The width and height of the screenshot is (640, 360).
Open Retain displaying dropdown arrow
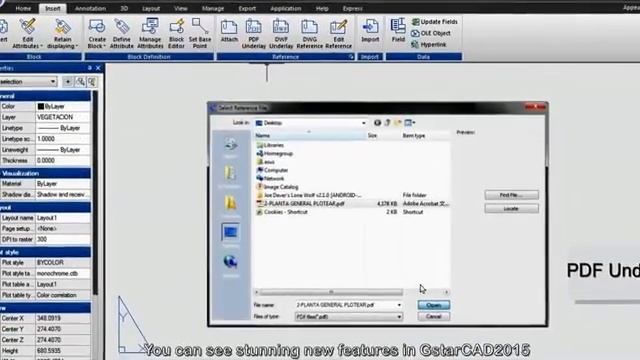coord(77,46)
